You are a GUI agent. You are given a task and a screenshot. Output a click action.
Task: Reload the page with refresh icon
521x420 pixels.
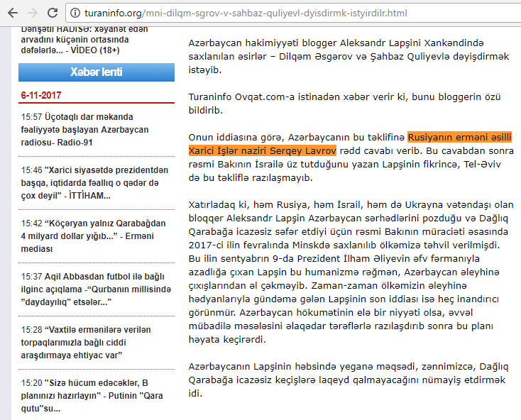click(53, 13)
